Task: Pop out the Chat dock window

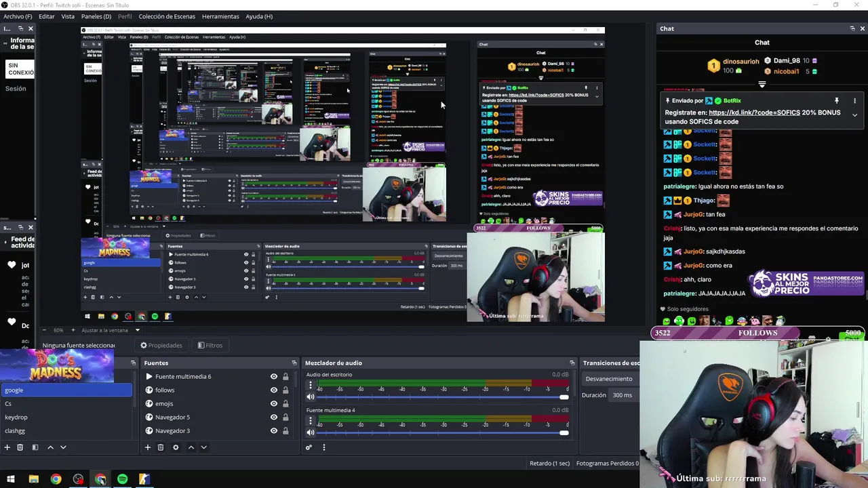Action: tap(852, 28)
